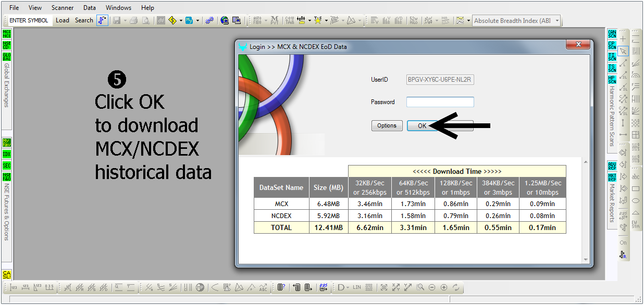Click the zoom out minus icon
644x305 pixels.
tap(432, 287)
